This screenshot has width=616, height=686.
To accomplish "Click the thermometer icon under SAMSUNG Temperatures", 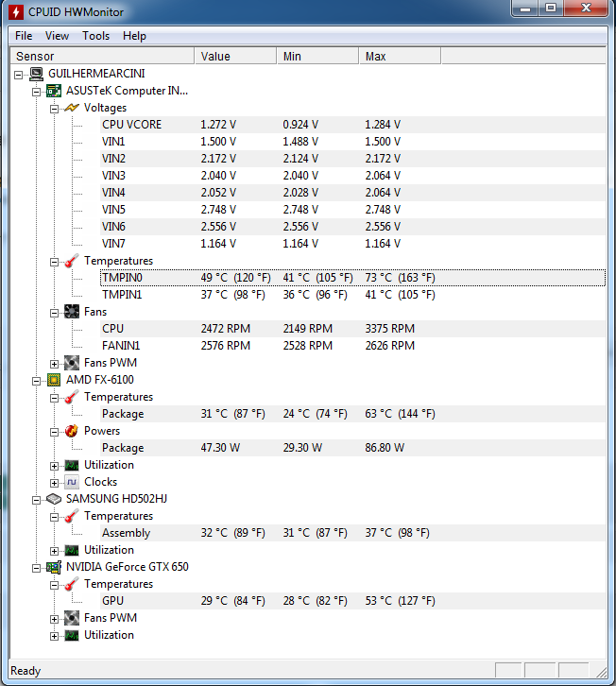I will 71,516.
